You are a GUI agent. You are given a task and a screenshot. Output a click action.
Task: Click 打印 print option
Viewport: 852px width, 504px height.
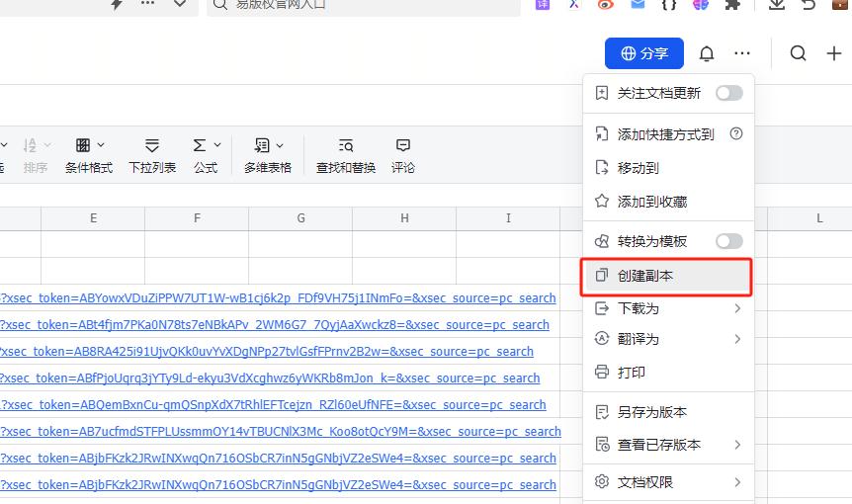coord(668,372)
